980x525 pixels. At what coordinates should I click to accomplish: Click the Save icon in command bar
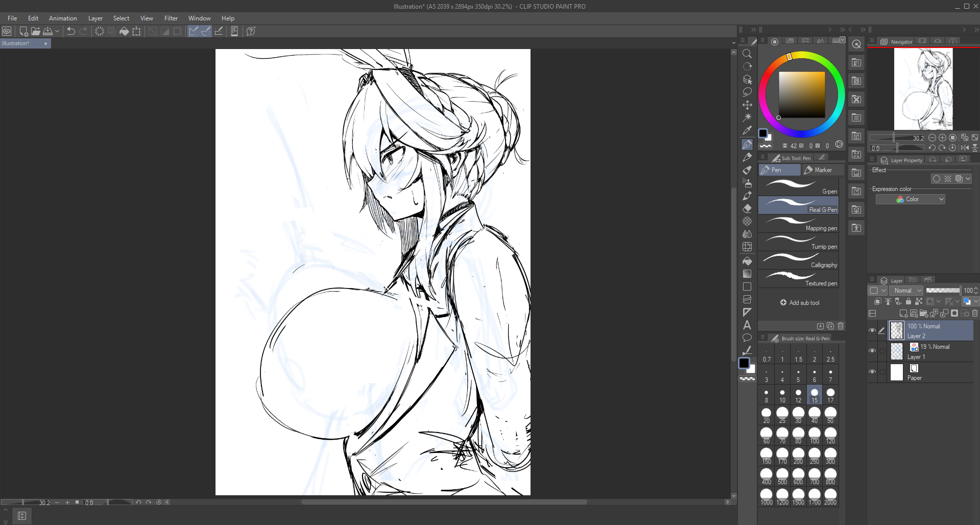point(47,31)
